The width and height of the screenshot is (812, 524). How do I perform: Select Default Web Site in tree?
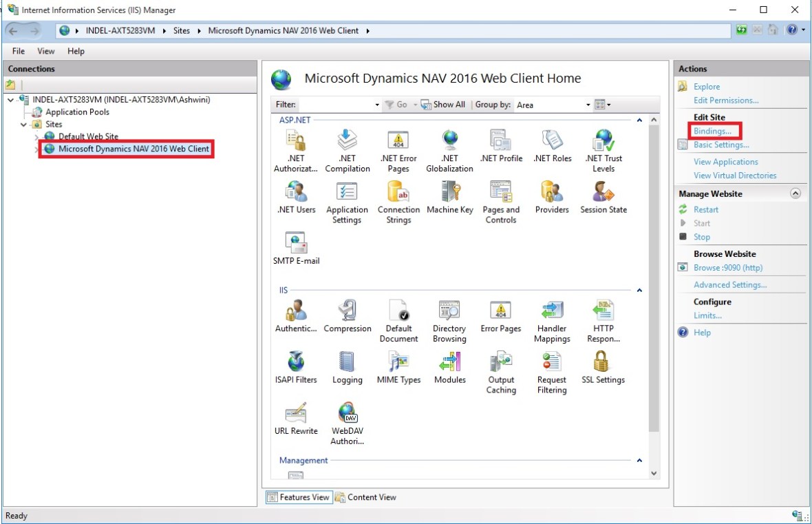point(88,136)
